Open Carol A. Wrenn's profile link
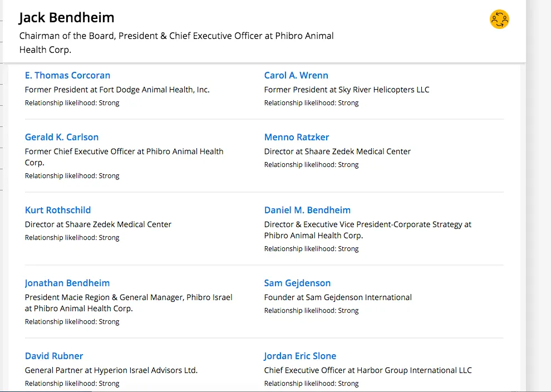Screen dimensions: 551x392 point(296,76)
